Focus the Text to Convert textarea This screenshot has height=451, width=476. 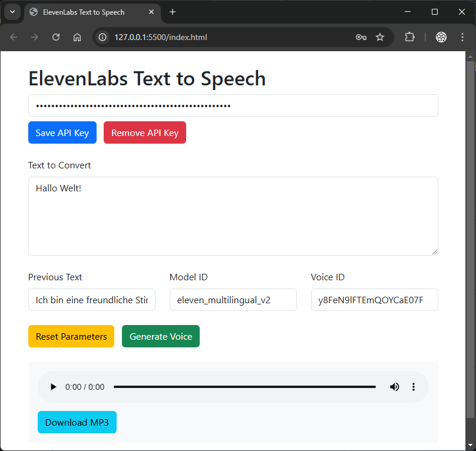tap(233, 216)
